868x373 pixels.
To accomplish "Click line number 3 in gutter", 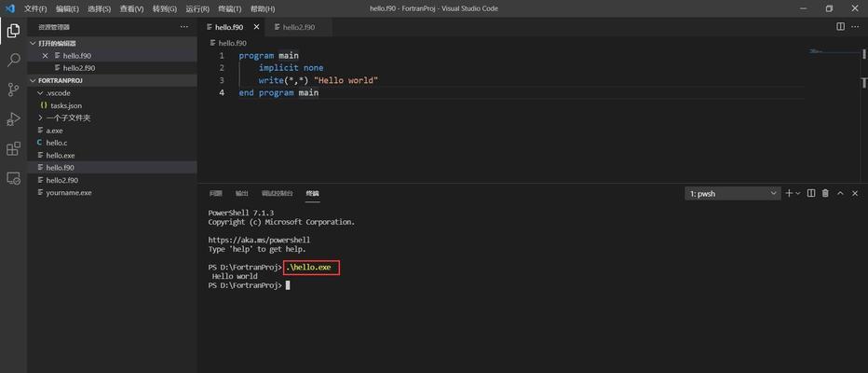I will pos(222,80).
